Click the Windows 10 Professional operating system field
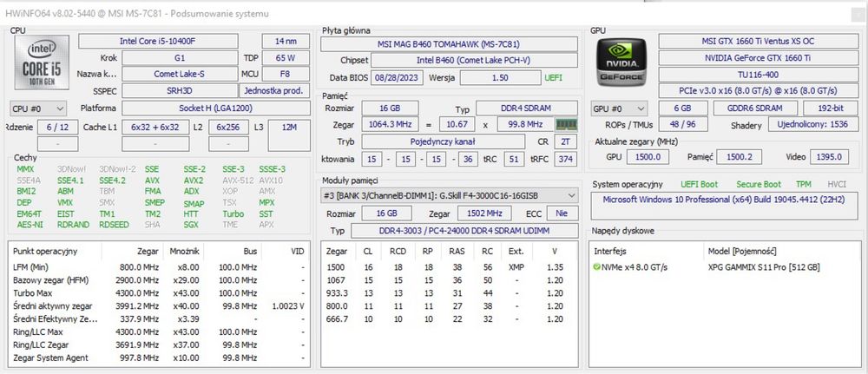The width and height of the screenshot is (868, 374). pos(725,206)
